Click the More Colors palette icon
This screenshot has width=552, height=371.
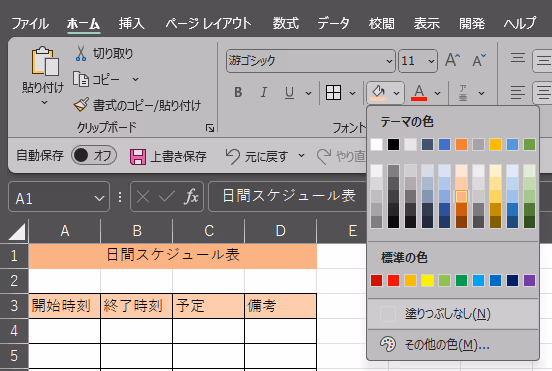[388, 345]
